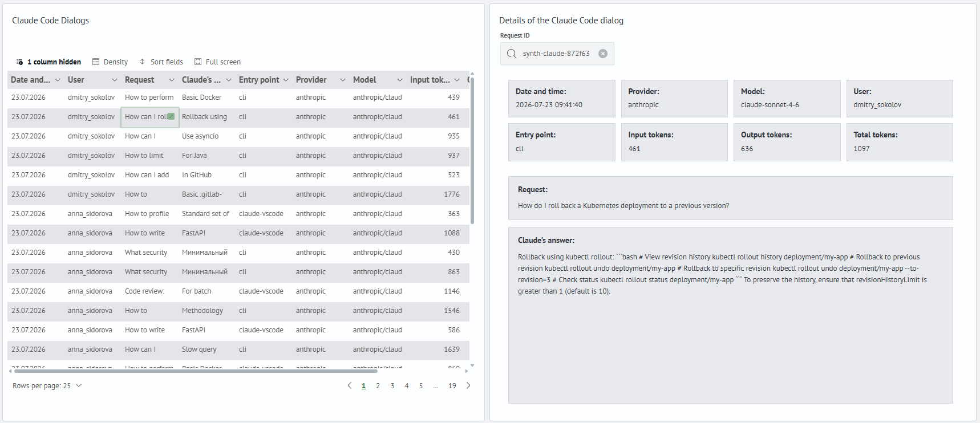Image resolution: width=980 pixels, height=423 pixels.
Task: Click Total tokens value 1097
Action: click(861, 149)
